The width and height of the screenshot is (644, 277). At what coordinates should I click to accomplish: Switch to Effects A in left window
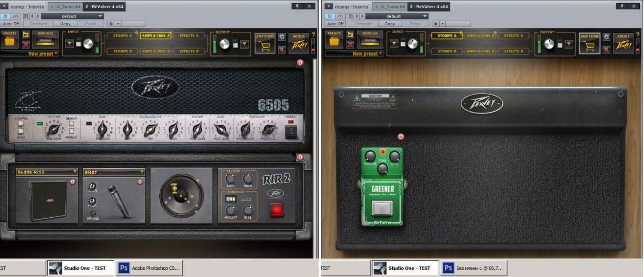coord(189,36)
